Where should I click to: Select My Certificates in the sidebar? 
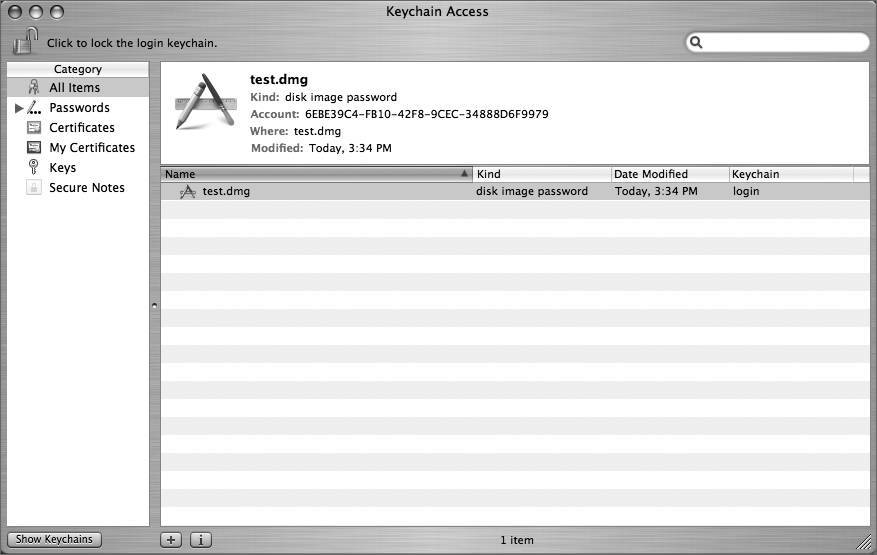click(x=92, y=148)
